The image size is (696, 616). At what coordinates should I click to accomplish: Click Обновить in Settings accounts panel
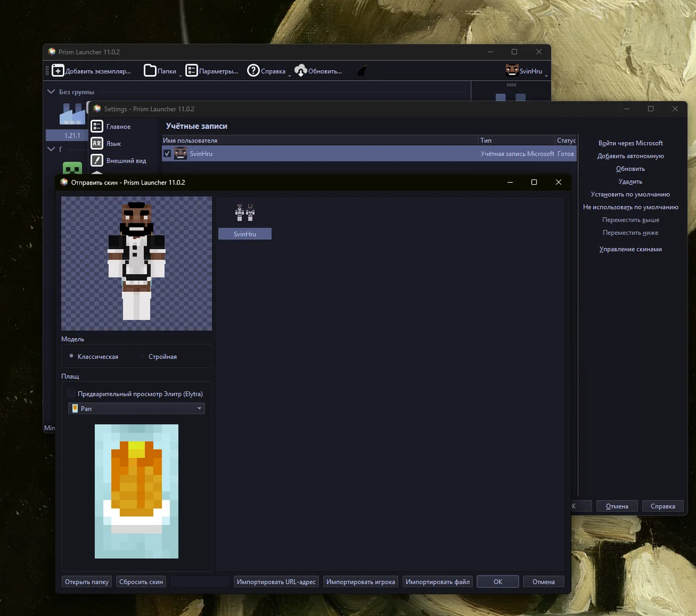tap(631, 169)
